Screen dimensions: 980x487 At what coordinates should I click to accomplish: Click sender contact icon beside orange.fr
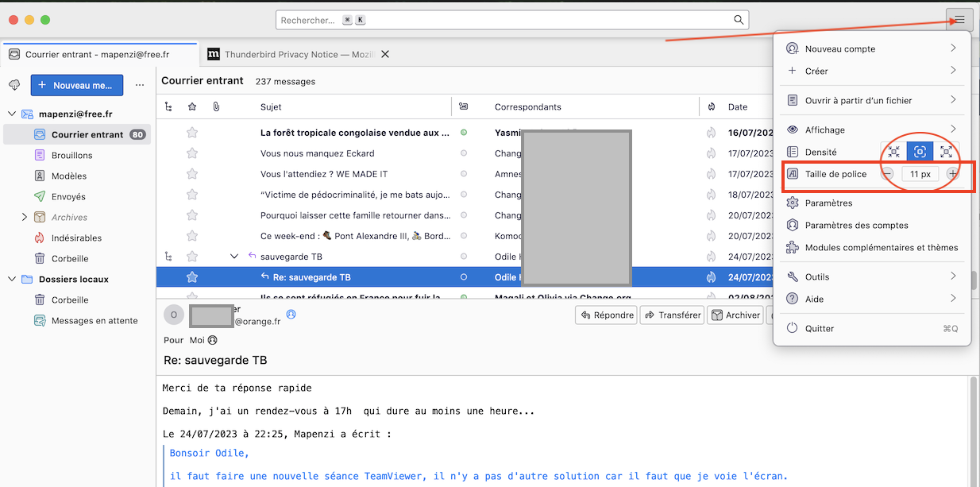point(291,315)
